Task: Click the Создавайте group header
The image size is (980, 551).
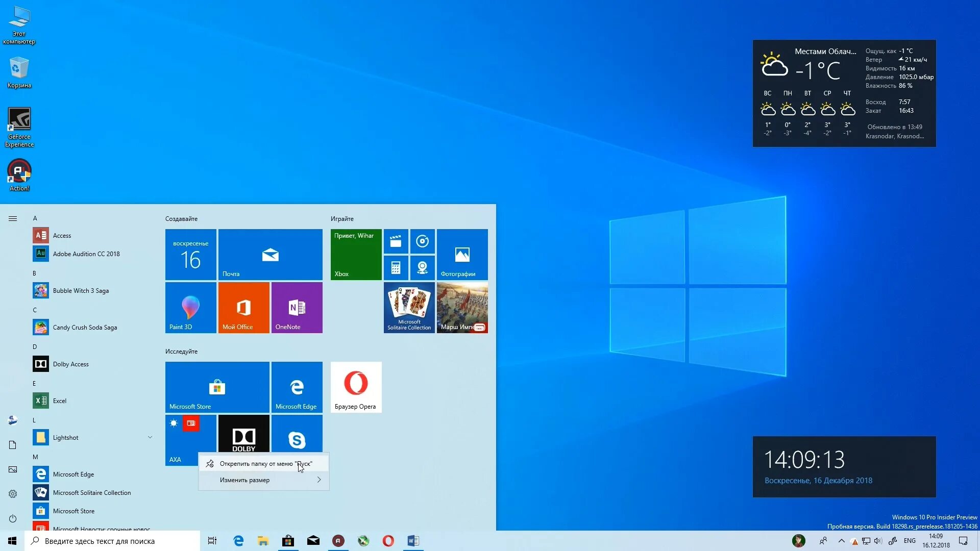Action: tap(181, 219)
